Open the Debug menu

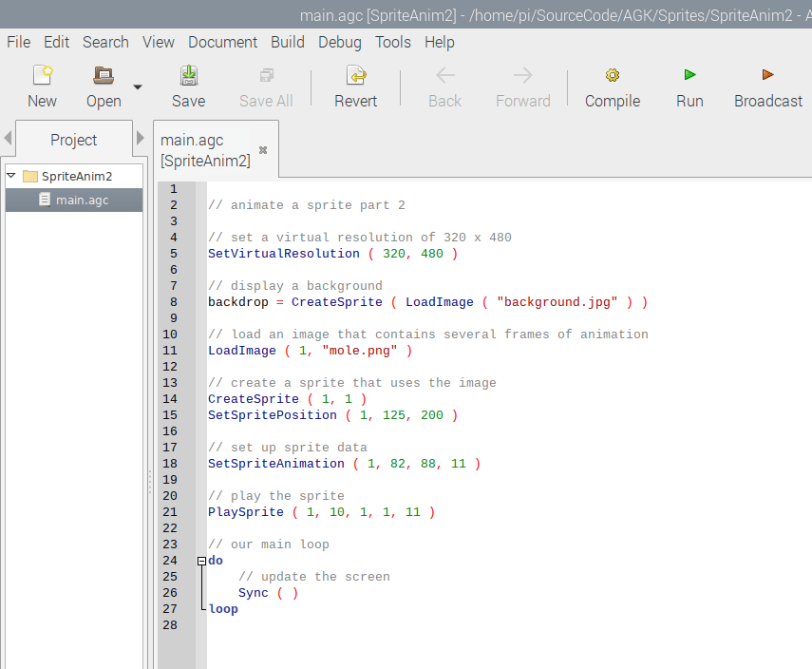pyautogui.click(x=340, y=42)
